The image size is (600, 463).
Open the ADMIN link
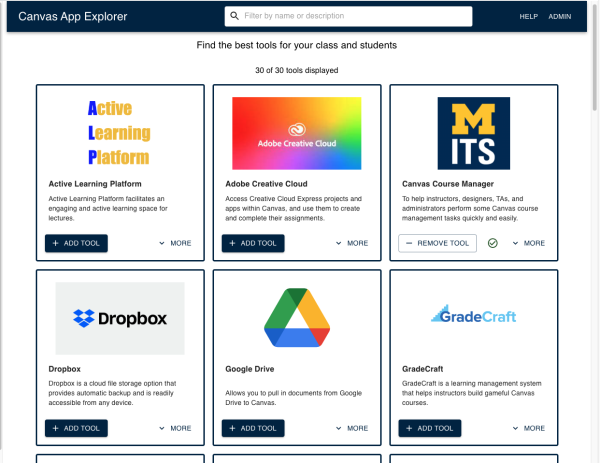(559, 16)
